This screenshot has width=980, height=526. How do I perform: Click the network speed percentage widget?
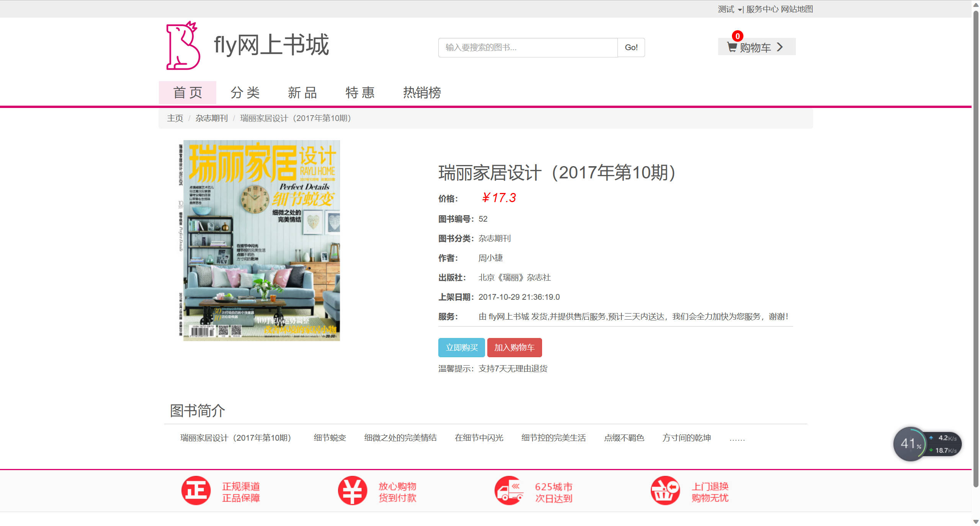pyautogui.click(x=910, y=444)
